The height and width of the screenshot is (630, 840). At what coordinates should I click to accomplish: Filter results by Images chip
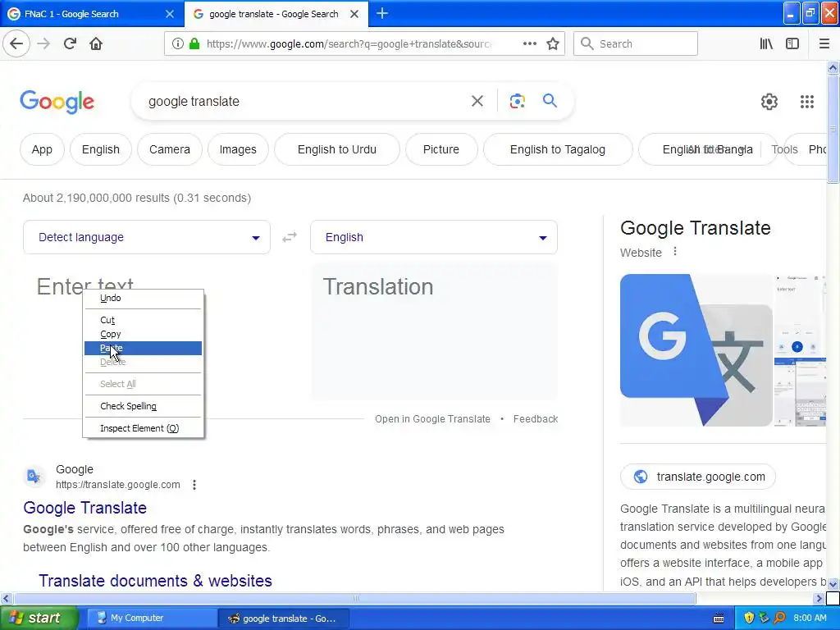pos(238,149)
